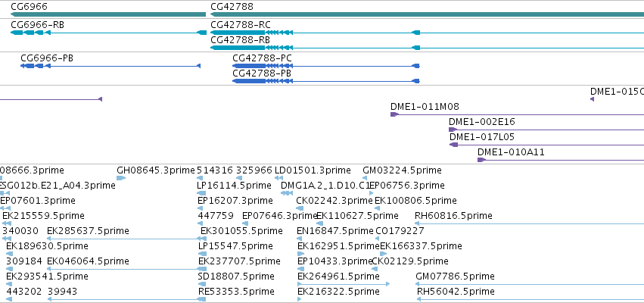This screenshot has height=303, width=644.
Task: Select EST RH56042.5prime
Action: pyautogui.click(x=456, y=292)
